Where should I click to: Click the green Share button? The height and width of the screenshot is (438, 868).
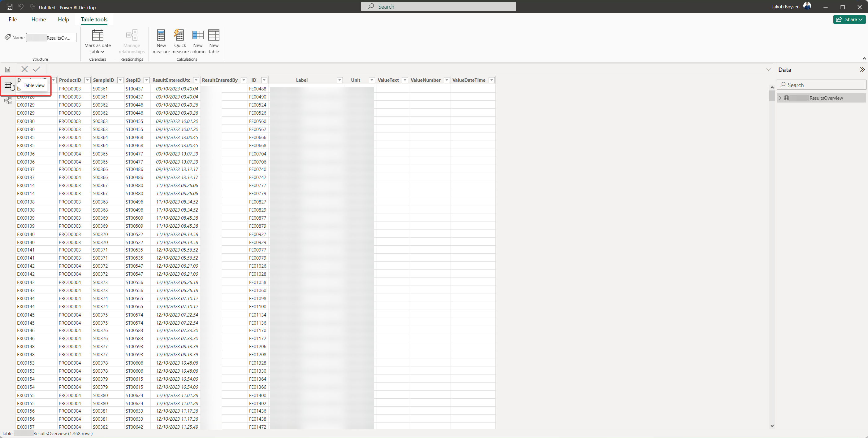[849, 19]
